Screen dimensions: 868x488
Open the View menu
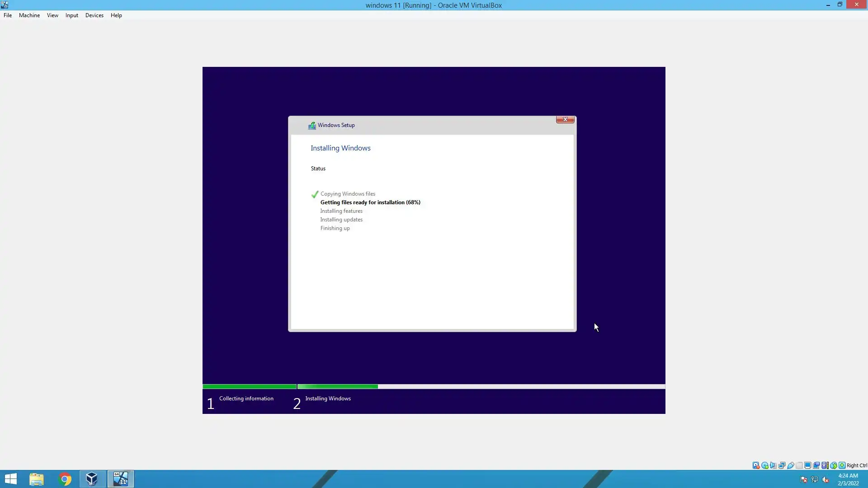coord(52,15)
